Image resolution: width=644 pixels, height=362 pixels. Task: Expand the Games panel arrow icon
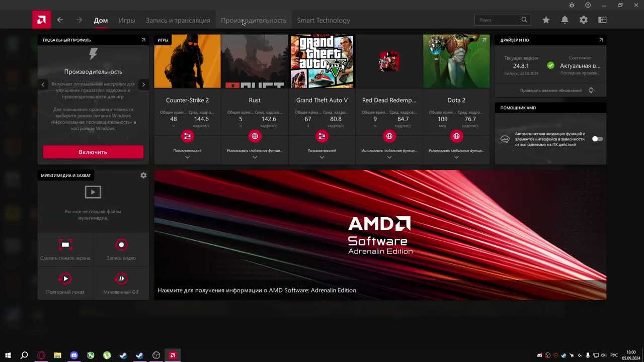(485, 40)
